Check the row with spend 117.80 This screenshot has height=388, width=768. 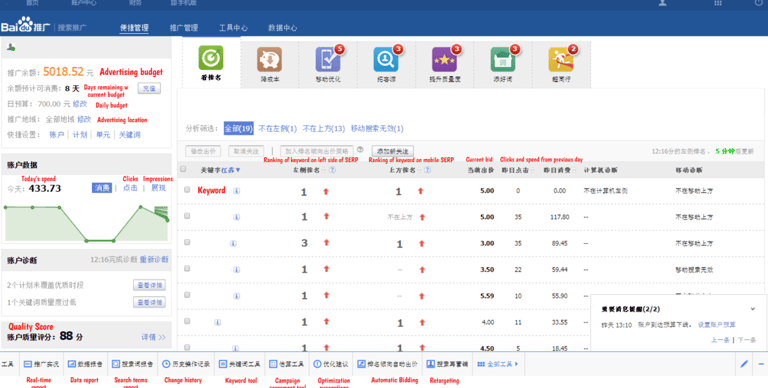tap(187, 216)
